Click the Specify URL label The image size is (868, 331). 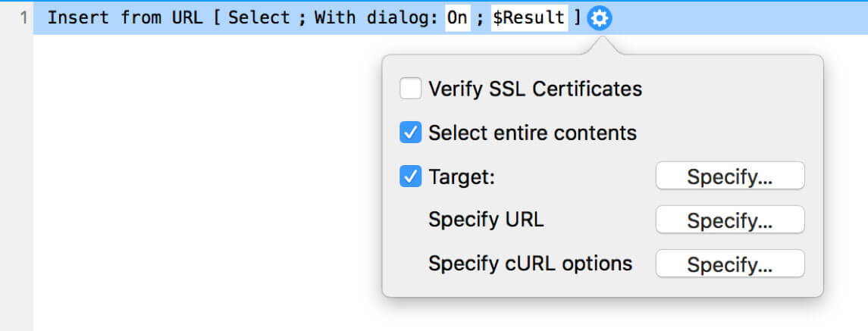[486, 220]
